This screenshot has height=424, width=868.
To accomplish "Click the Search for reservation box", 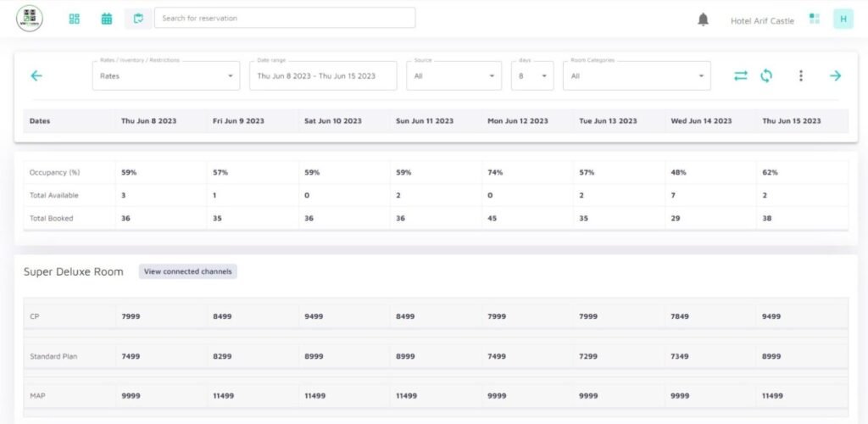I will pyautogui.click(x=285, y=18).
